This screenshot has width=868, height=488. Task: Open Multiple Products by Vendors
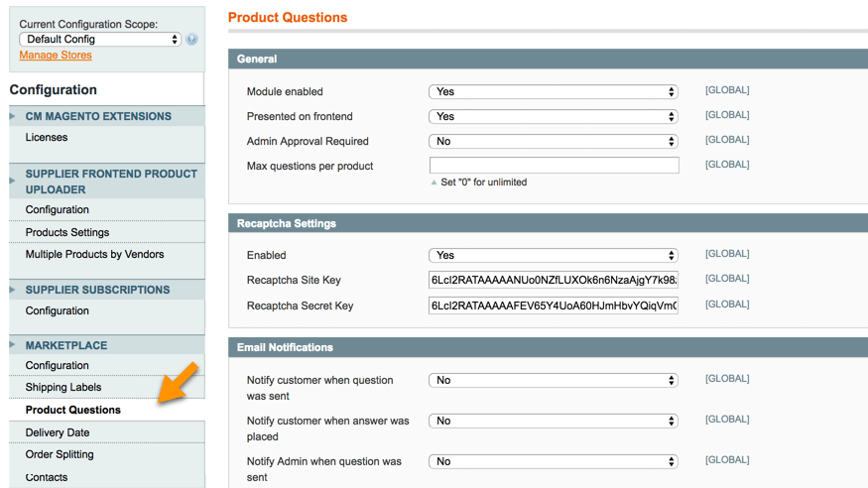click(x=94, y=255)
